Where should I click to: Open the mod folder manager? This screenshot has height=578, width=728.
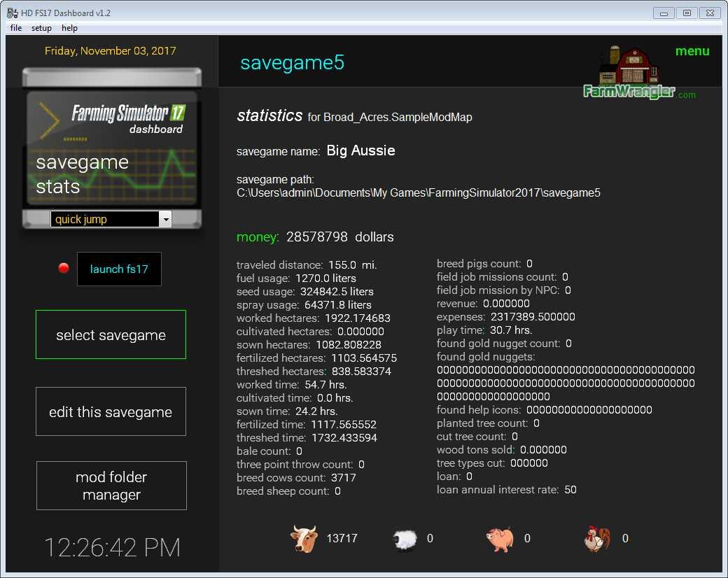pos(111,486)
